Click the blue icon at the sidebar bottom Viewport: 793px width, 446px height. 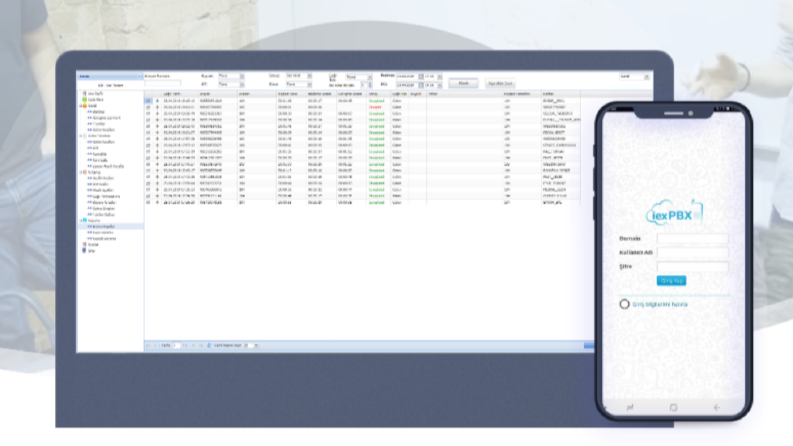coord(84,250)
